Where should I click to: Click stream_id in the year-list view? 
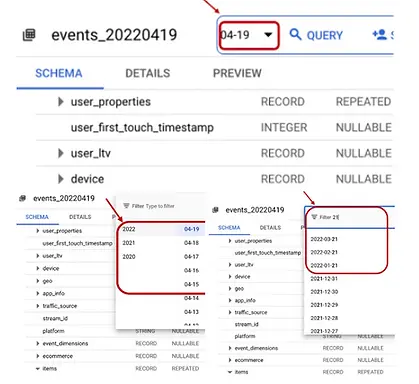click(x=55, y=318)
